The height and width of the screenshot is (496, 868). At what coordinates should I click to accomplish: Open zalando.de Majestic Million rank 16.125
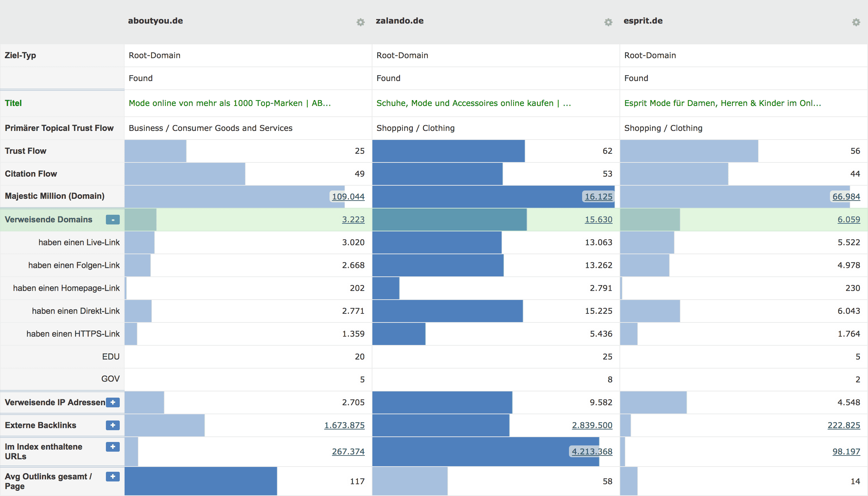598,196
